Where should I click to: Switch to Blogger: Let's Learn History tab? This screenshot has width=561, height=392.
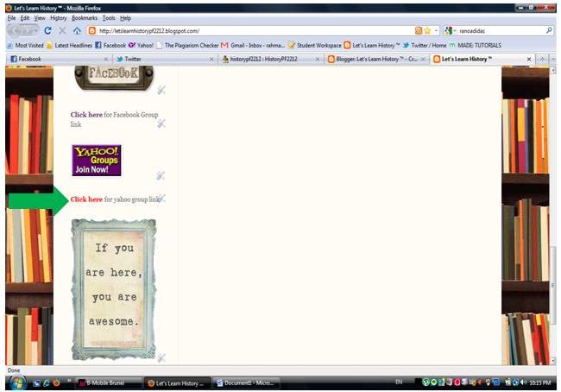tap(376, 59)
